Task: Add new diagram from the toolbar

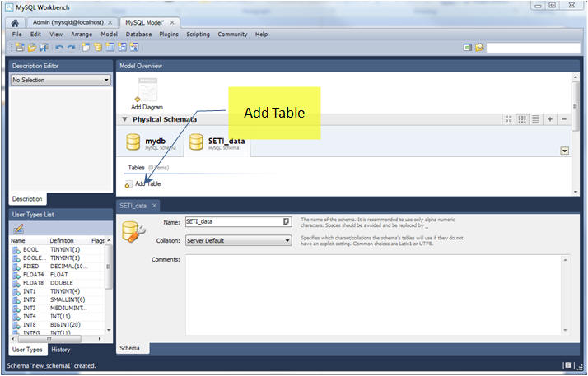Action: [86, 47]
